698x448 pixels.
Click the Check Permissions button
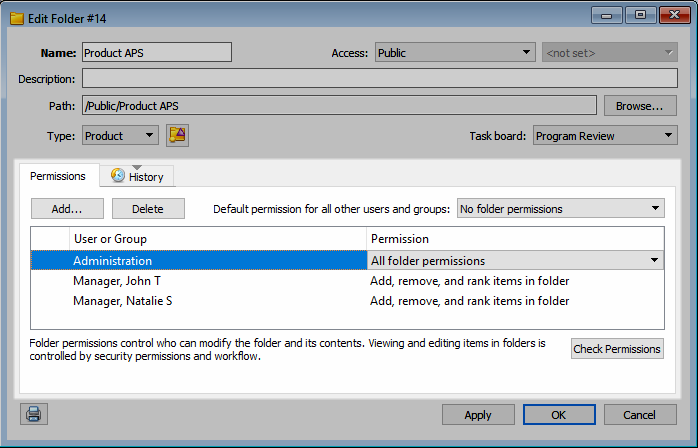tap(617, 348)
